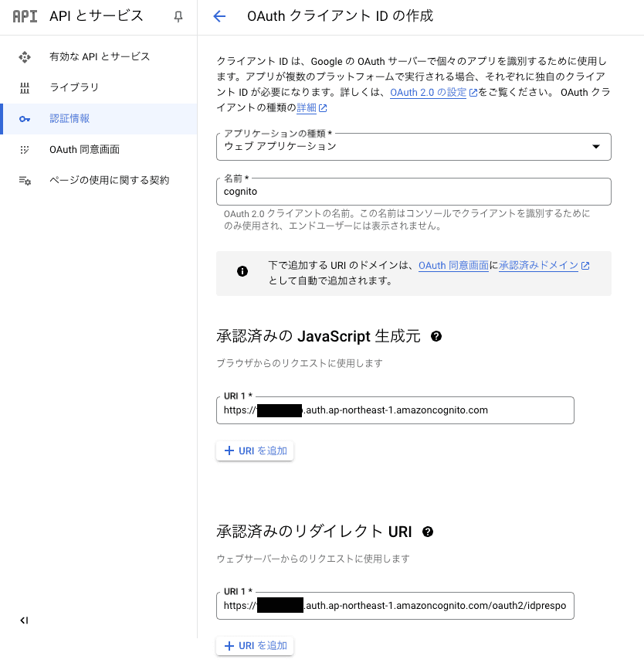Click the JavaScript 生成元 URI 1 field
The image size is (644, 663).
pos(395,410)
